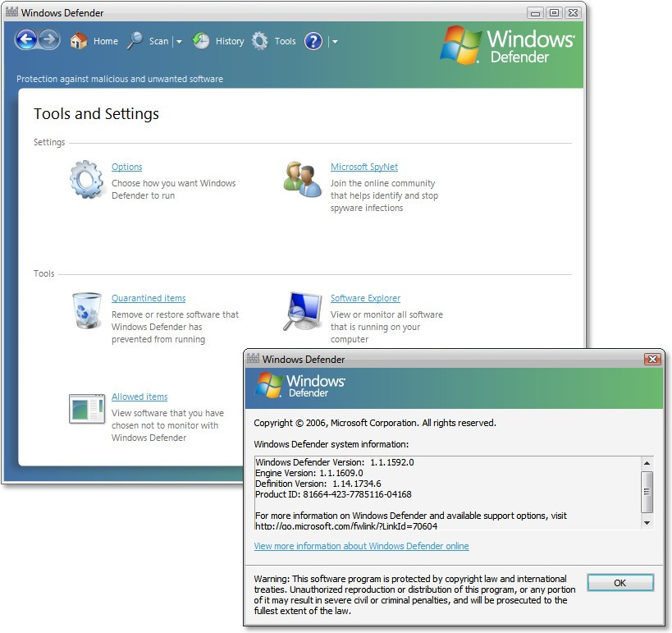Open View more information about Windows Defender online
The image size is (672, 633).
coord(361,546)
